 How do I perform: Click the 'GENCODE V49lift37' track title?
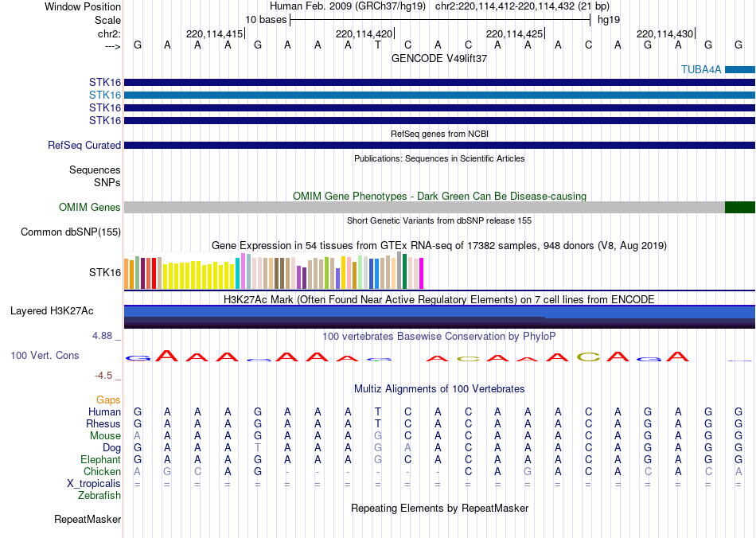(x=439, y=58)
